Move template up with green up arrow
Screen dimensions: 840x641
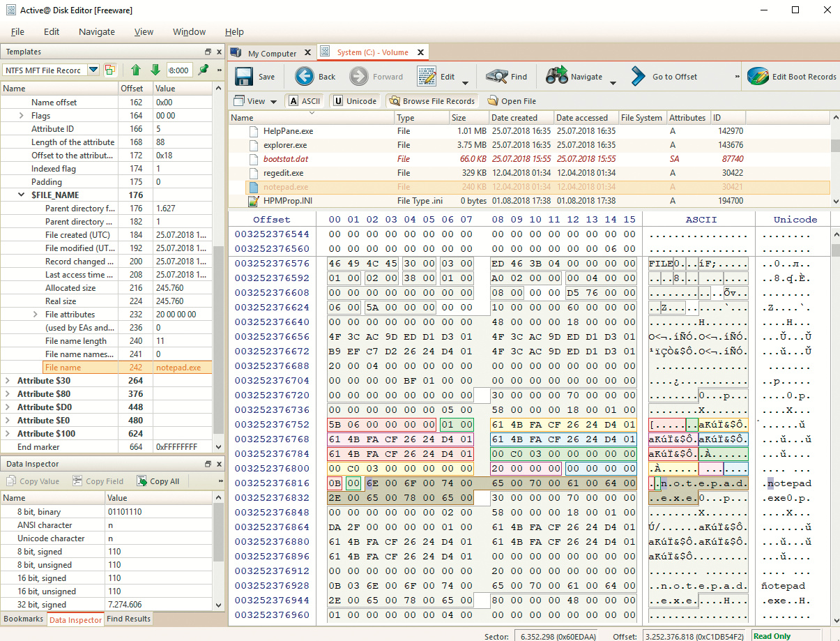click(x=136, y=70)
